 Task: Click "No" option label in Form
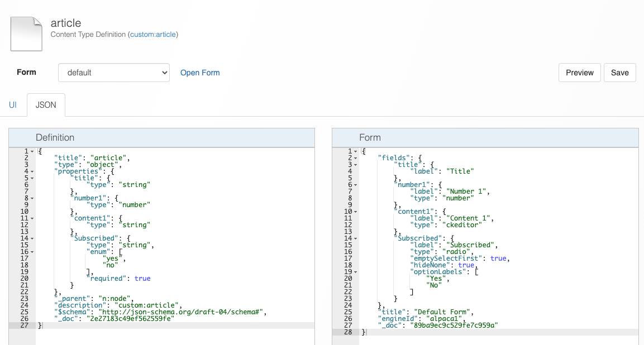point(434,285)
